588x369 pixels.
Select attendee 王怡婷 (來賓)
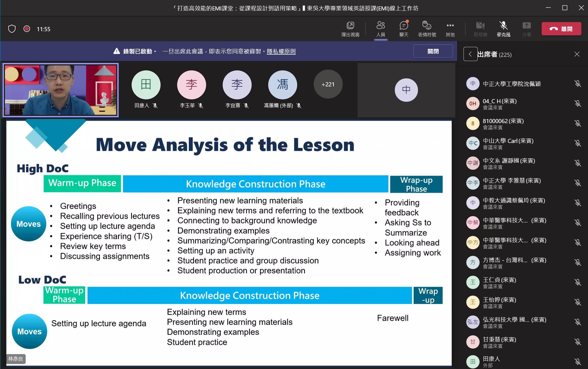[x=523, y=302]
